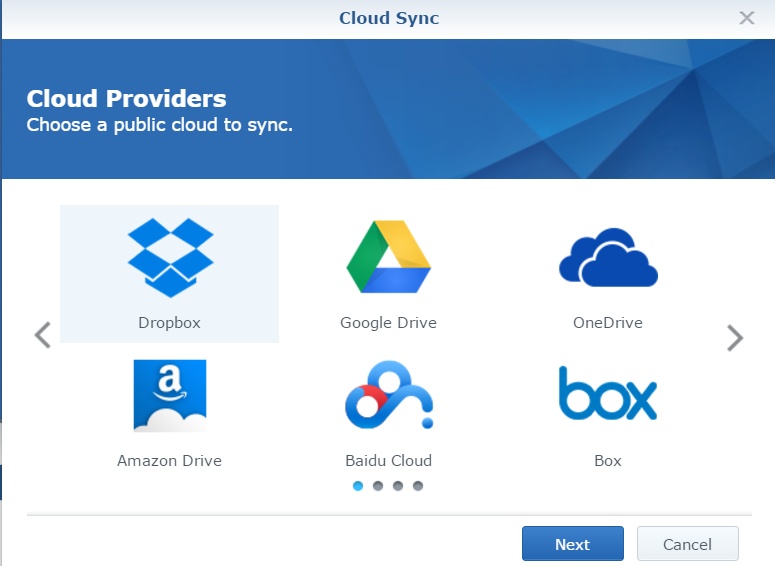Pick the Box logo icon

pyautogui.click(x=608, y=393)
